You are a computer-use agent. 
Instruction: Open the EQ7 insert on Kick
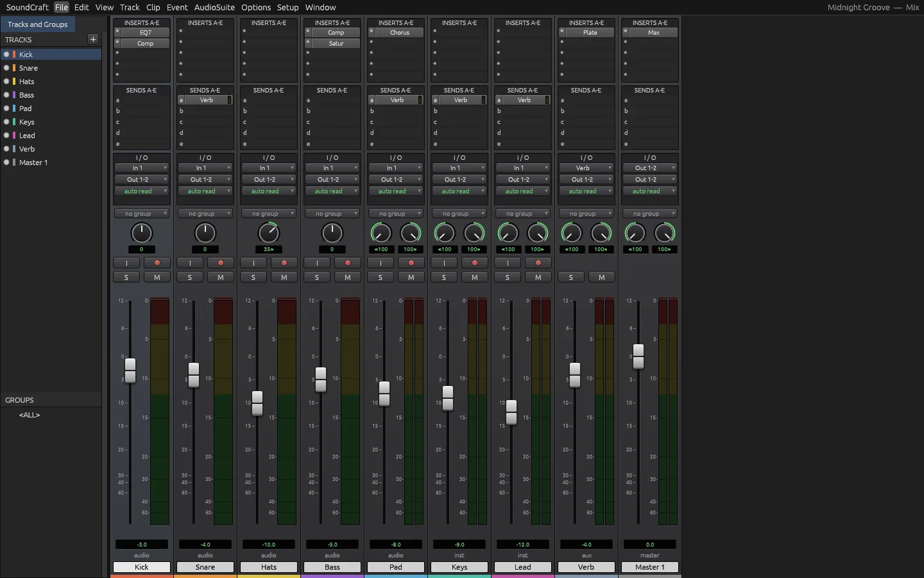tap(146, 32)
